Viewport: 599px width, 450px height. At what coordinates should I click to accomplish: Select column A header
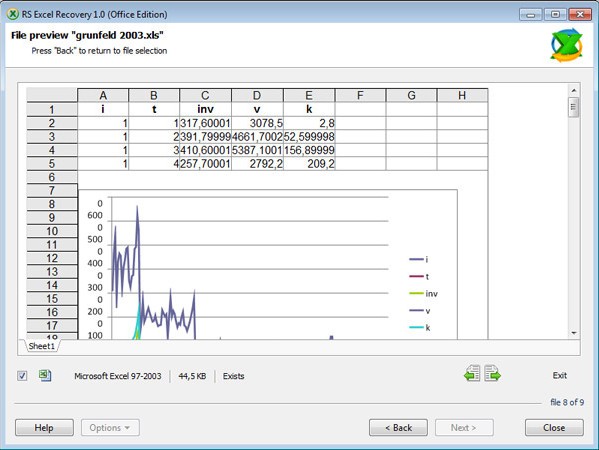[103, 95]
